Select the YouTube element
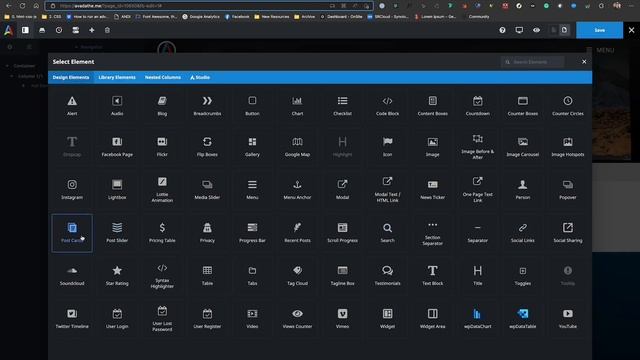Viewport: 640px width, 360px height. pyautogui.click(x=568, y=318)
